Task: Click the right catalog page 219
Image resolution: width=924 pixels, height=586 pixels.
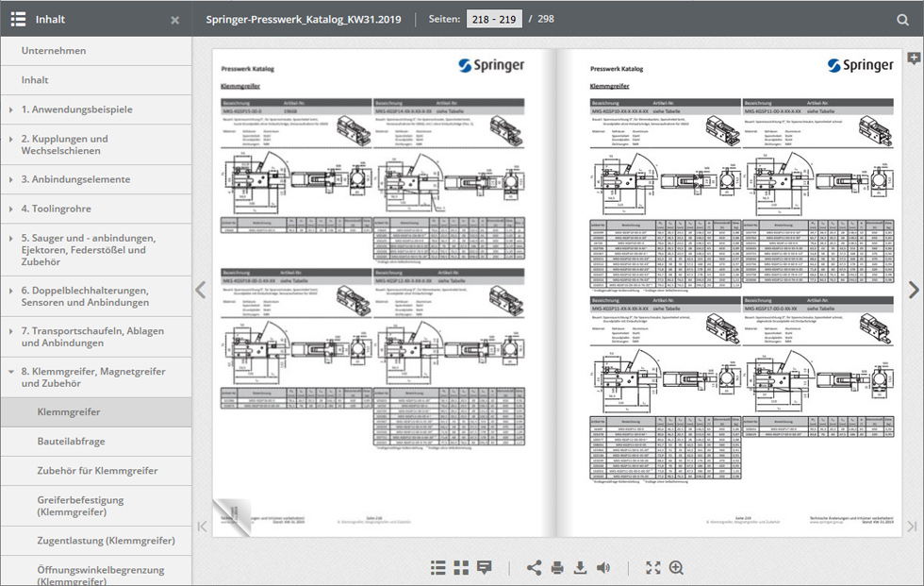Action: coord(730,293)
